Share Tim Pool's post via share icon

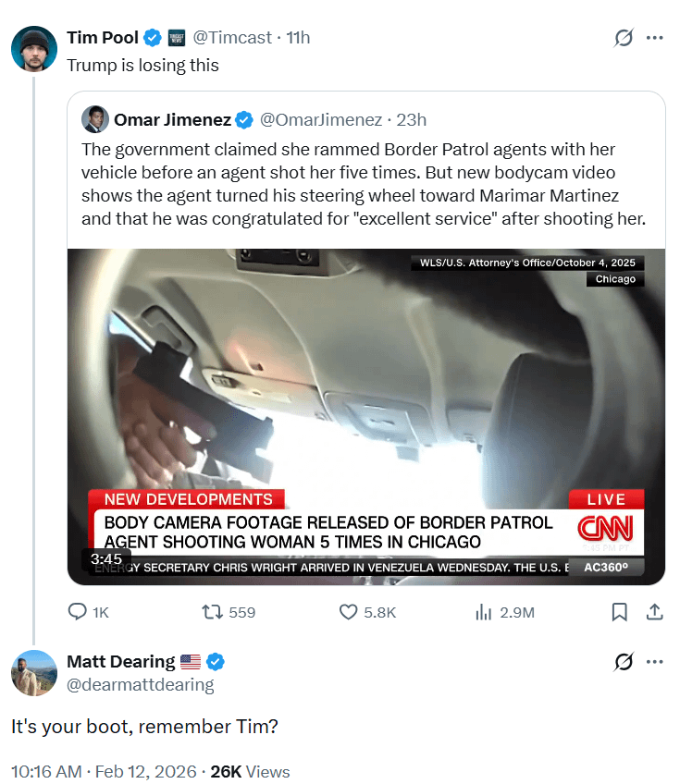653,612
